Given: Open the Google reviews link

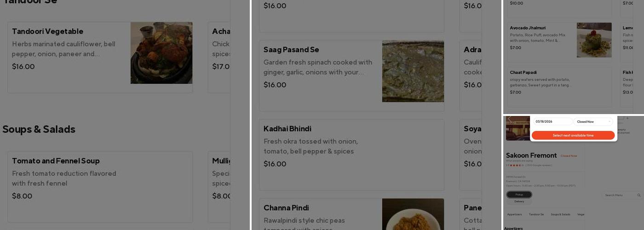Looking at the screenshot, I should 539,165.
